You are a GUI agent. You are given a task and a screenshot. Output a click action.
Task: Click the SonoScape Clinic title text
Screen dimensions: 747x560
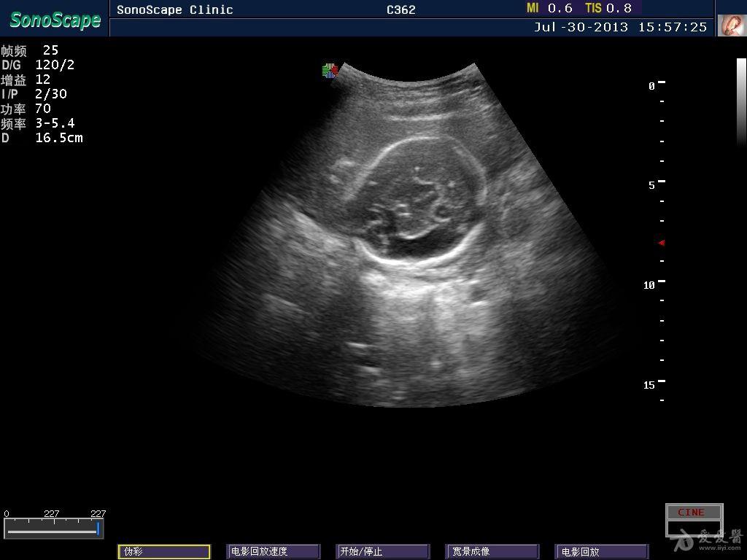(x=175, y=9)
